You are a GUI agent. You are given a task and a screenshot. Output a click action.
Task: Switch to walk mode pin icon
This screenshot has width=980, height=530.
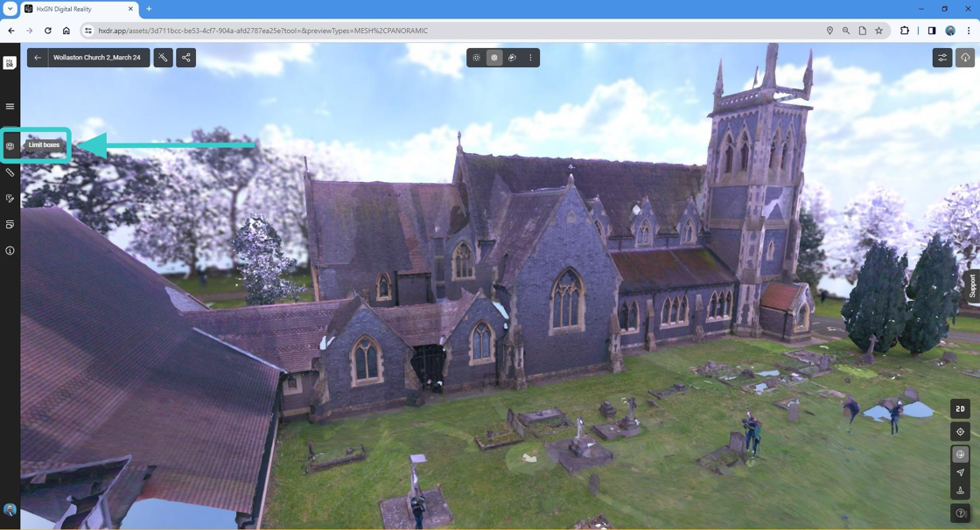961,491
